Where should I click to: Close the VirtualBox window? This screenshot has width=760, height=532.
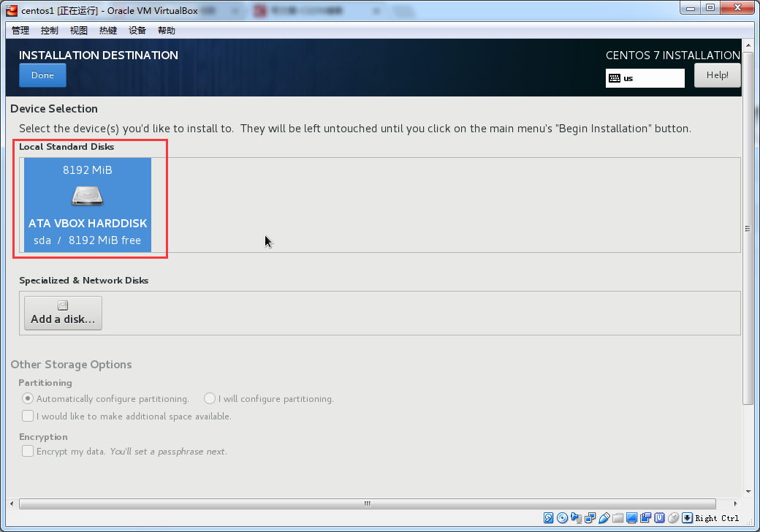pos(737,8)
